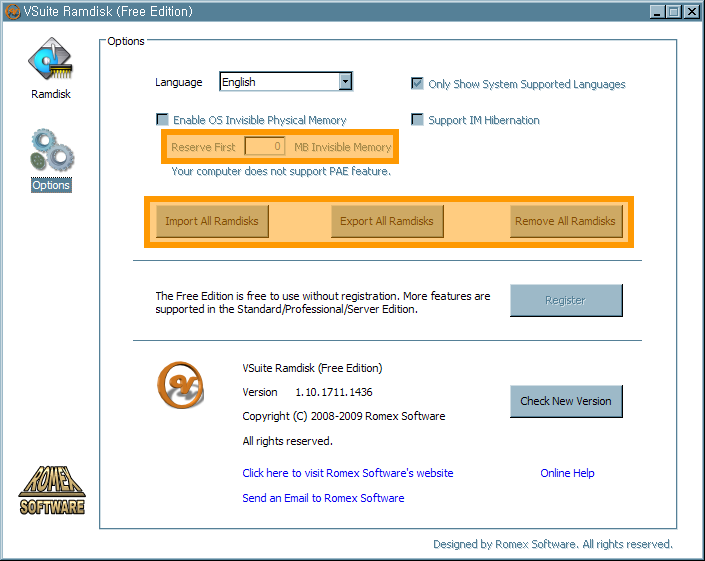Enable OS Invisible Physical Memory checkbox

point(162,120)
